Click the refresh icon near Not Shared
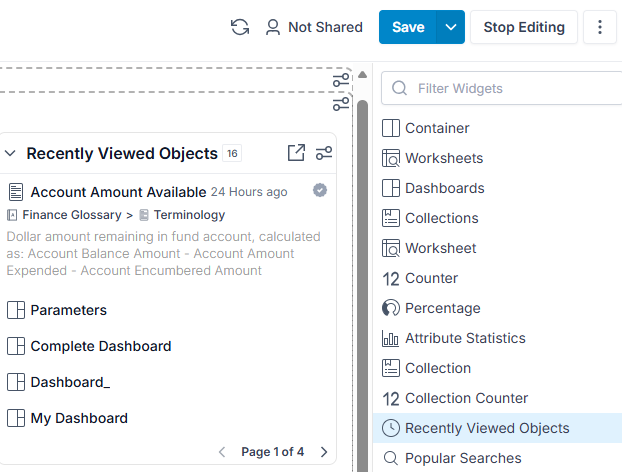 coord(240,27)
